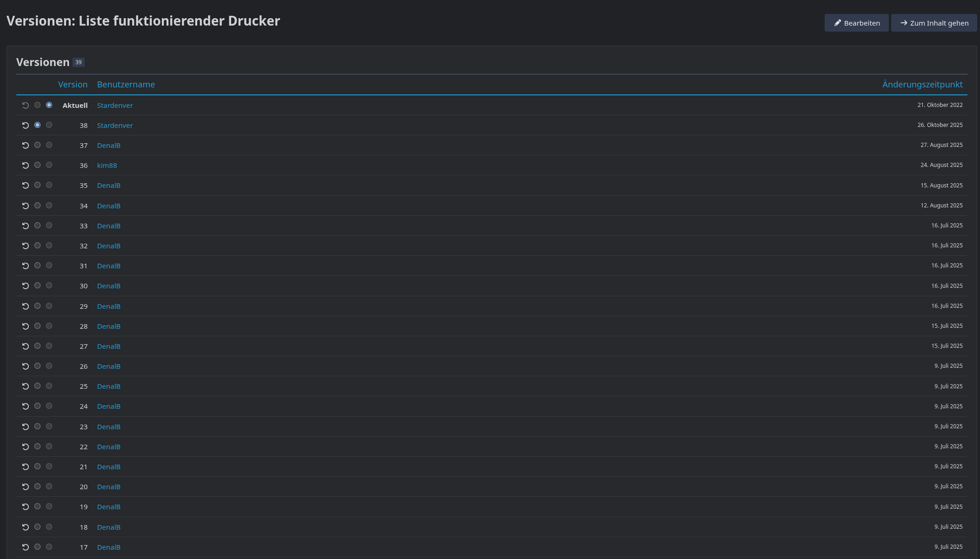The image size is (980, 559).
Task: Open the kim88 user profile link
Action: coord(107,166)
